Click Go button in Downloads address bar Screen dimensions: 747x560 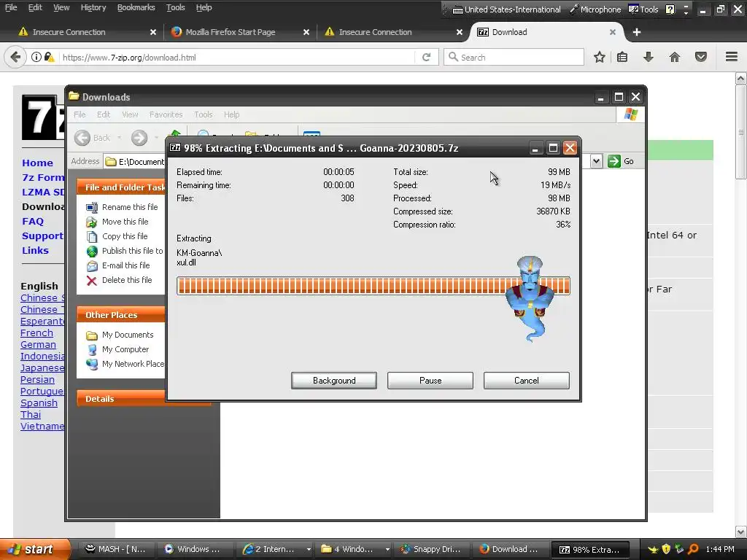coord(622,161)
